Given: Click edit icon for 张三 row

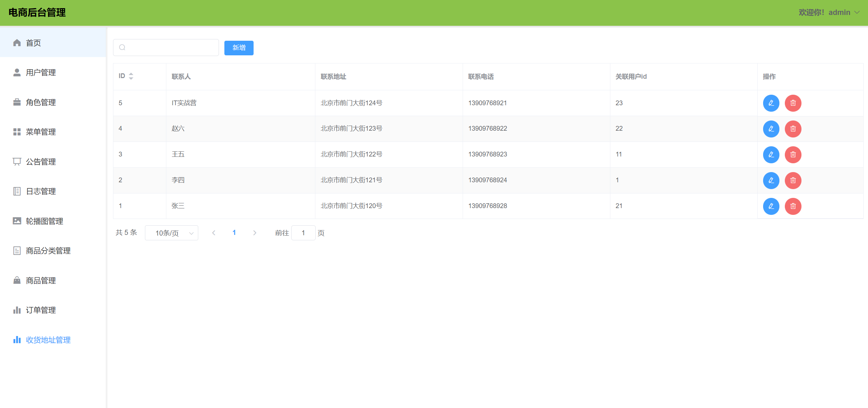Looking at the screenshot, I should click(771, 206).
